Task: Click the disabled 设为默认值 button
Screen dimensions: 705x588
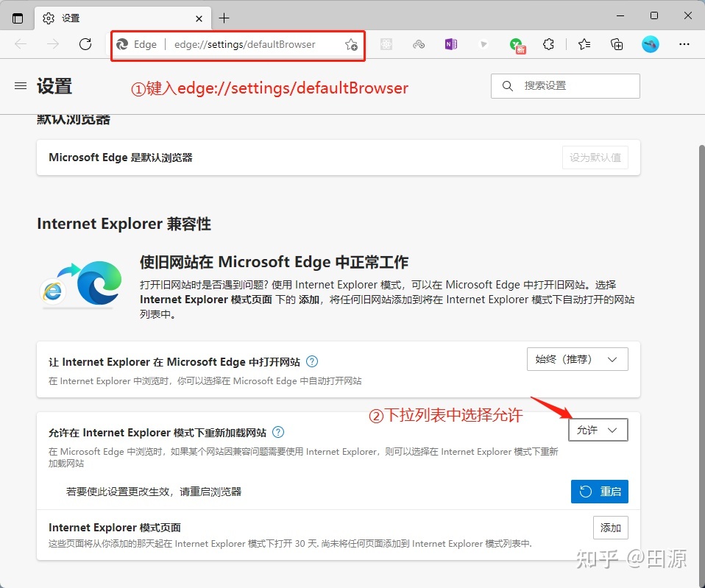Action: [595, 157]
